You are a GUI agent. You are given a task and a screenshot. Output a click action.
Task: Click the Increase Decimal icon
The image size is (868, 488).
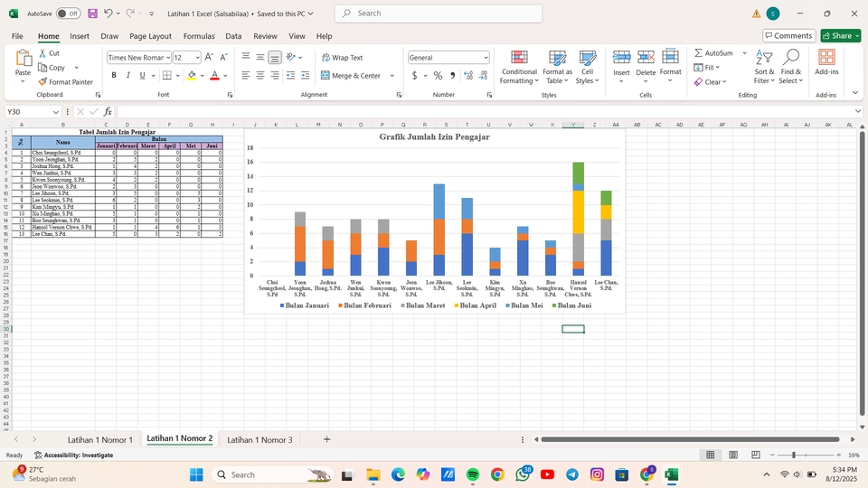click(x=468, y=75)
